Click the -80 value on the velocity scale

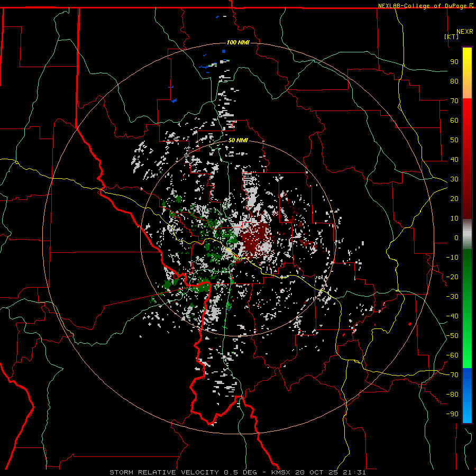click(452, 395)
